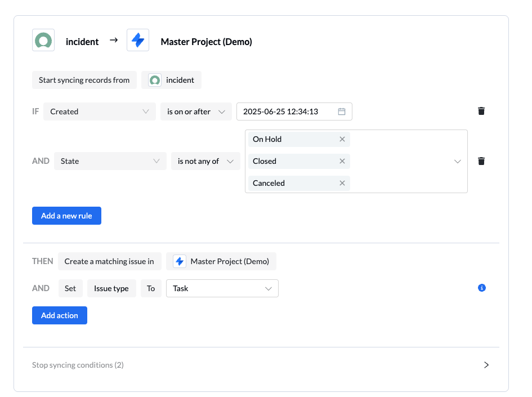
Task: Expand Stop syncing conditions
Action: coord(486,365)
